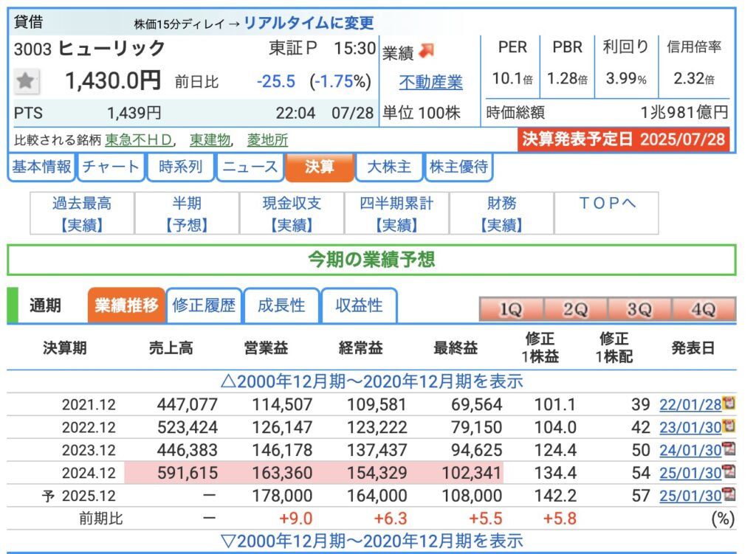This screenshot has height=554, width=756.
Task: Click the 2024.12 売上高 cell 591,615
Action: (188, 473)
